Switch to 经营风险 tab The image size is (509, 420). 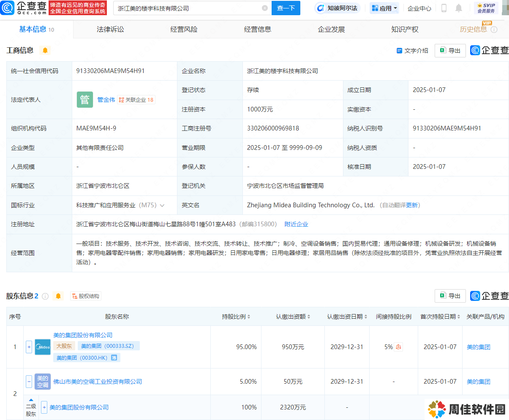click(x=184, y=29)
